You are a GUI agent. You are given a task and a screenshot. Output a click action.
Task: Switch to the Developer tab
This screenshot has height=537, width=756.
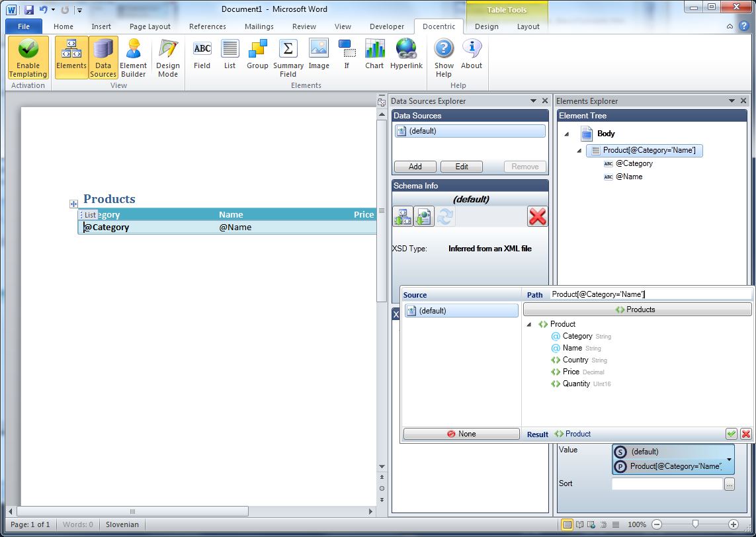coord(387,26)
